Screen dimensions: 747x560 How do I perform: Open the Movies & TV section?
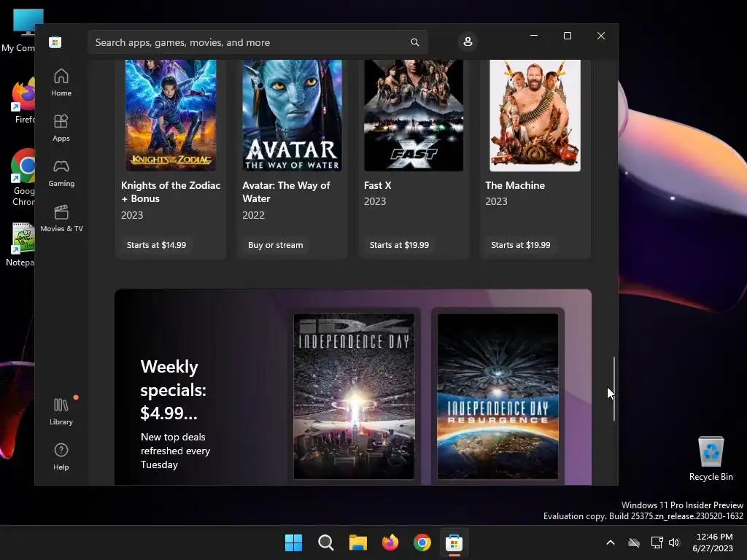point(61,218)
